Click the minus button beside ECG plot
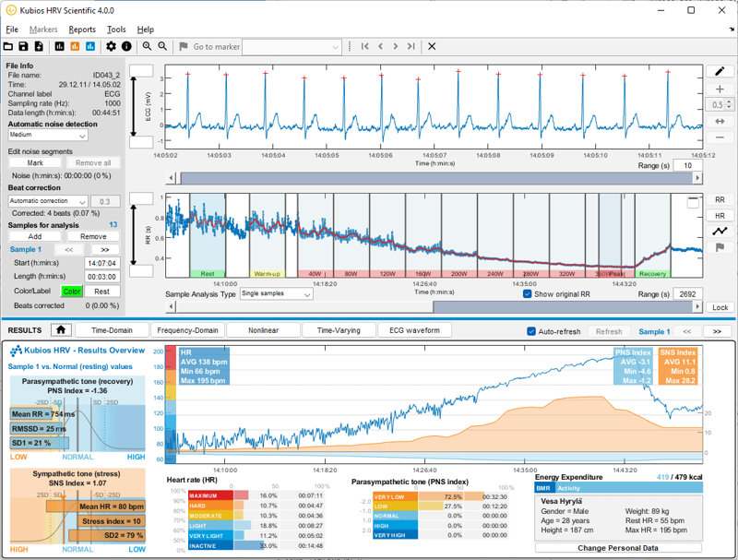738x560 pixels. pyautogui.click(x=720, y=137)
